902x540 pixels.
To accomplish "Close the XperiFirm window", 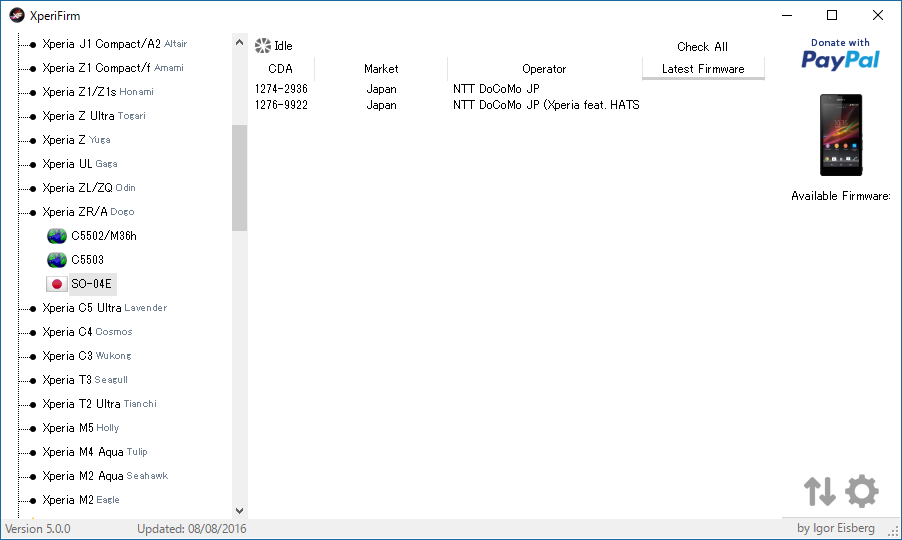I will [x=877, y=16].
